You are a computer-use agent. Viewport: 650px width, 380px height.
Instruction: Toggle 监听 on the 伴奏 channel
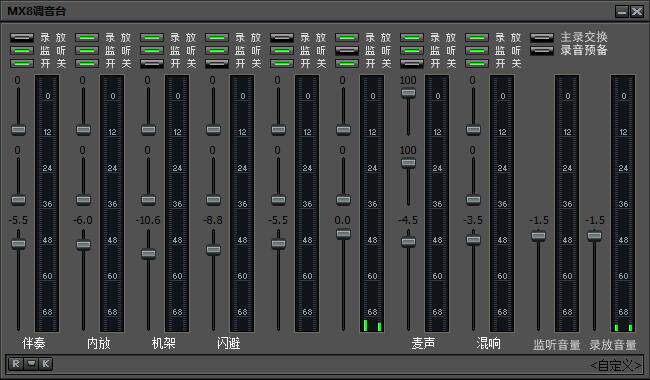coord(22,51)
